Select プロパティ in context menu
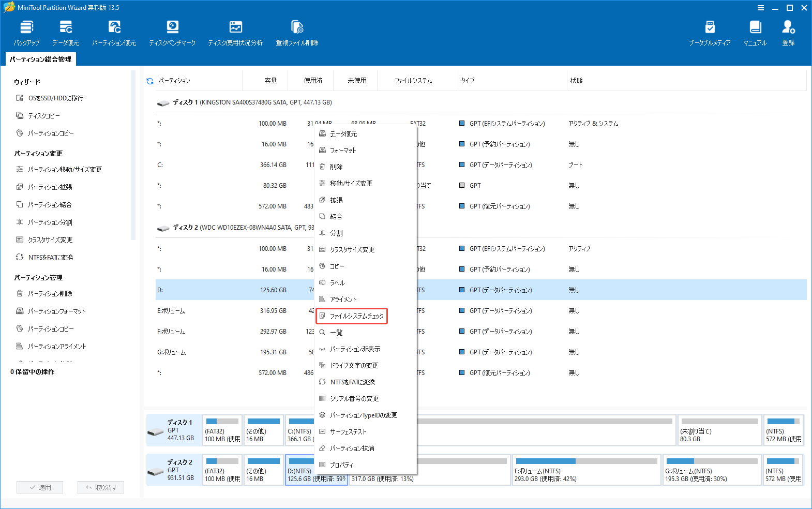 (366, 465)
